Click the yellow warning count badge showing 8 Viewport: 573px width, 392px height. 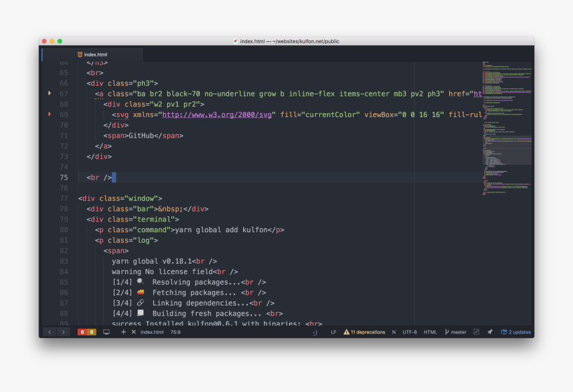91,331
